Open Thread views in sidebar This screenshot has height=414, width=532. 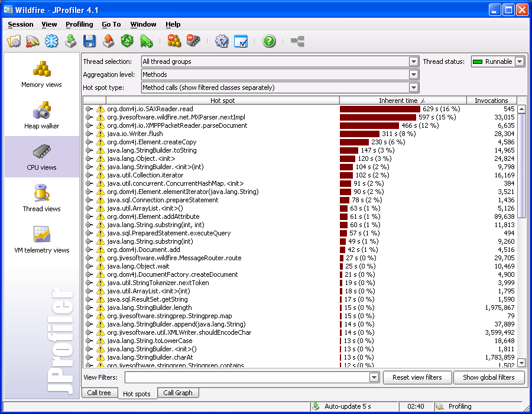pos(42,198)
